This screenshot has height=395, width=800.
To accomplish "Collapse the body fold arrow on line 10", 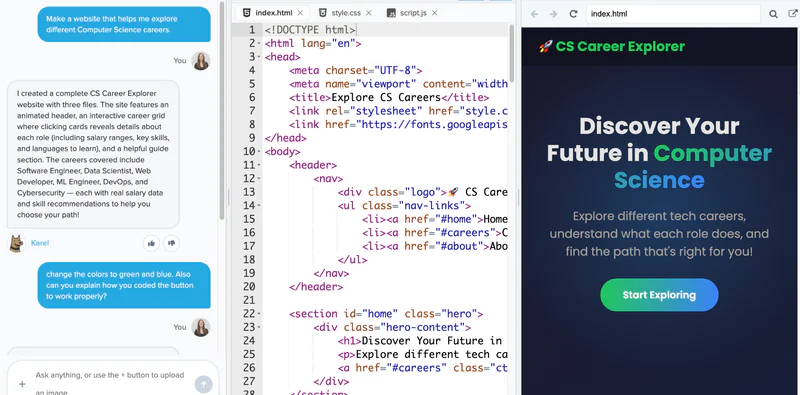I will (x=259, y=152).
